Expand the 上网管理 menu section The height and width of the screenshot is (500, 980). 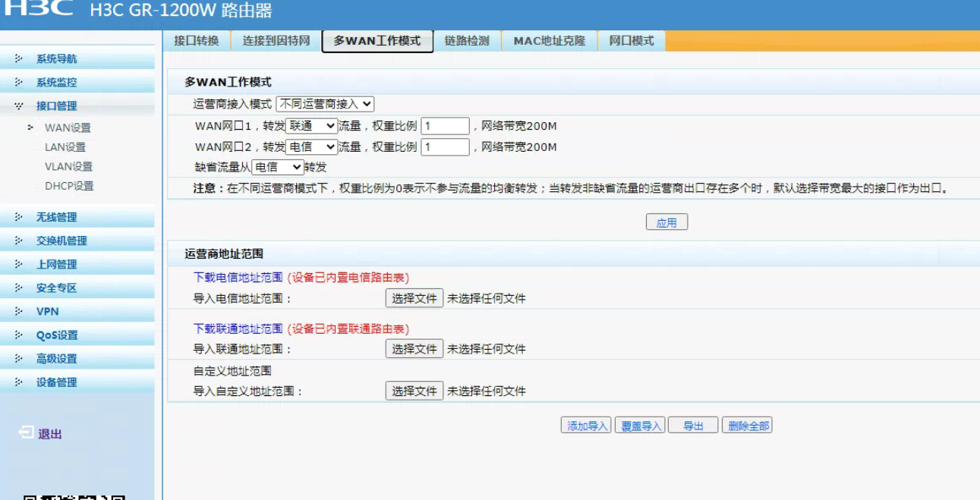77,264
